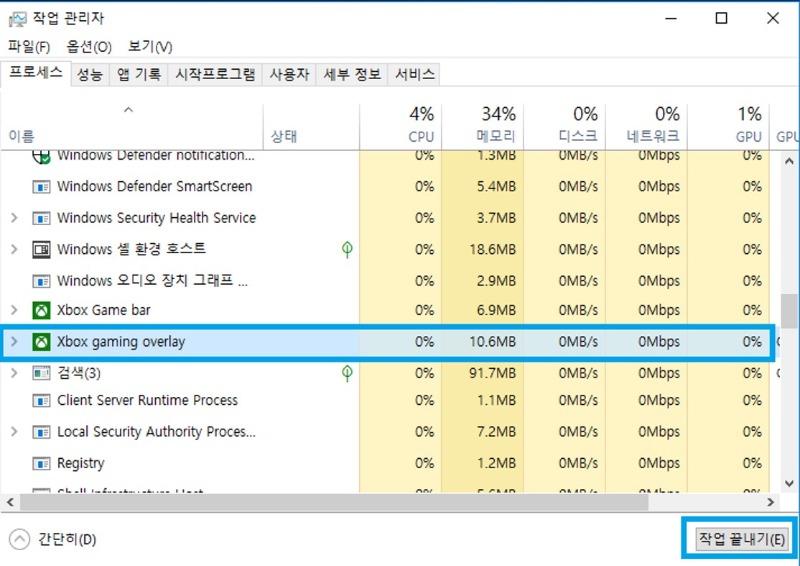Image resolution: width=800 pixels, height=566 pixels.
Task: Click the horizontal scrollbar thumb
Action: (x=334, y=503)
